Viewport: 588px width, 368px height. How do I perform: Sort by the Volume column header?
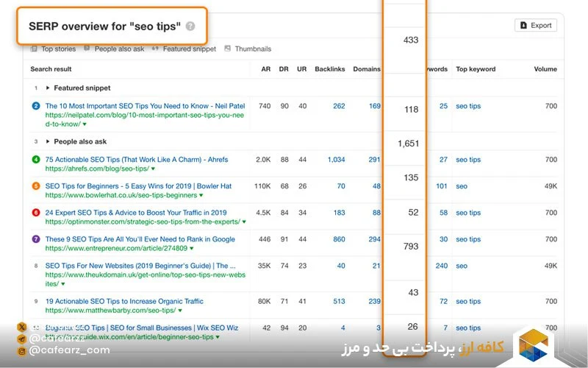pyautogui.click(x=545, y=69)
